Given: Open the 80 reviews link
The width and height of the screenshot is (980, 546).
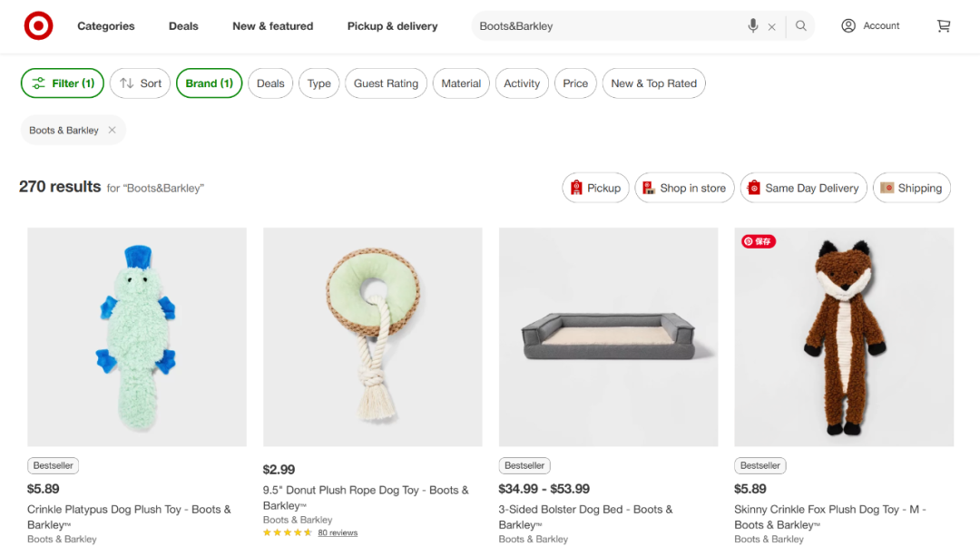Looking at the screenshot, I should click(x=338, y=533).
